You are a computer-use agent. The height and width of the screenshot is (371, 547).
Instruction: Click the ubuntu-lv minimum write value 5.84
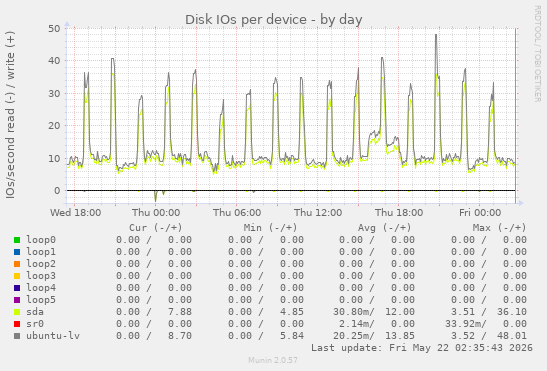click(292, 336)
